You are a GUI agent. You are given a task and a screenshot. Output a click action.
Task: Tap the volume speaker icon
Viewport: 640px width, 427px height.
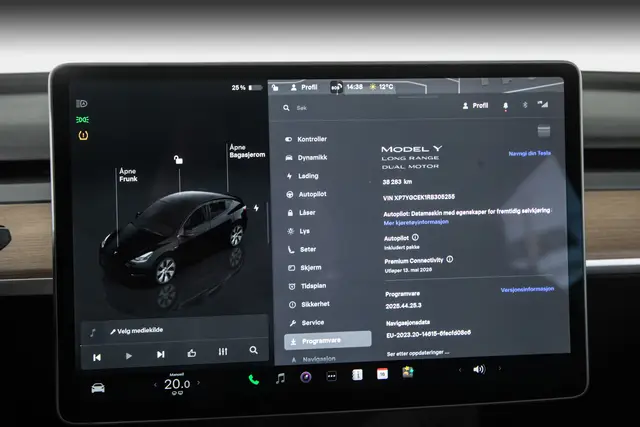[x=479, y=369]
